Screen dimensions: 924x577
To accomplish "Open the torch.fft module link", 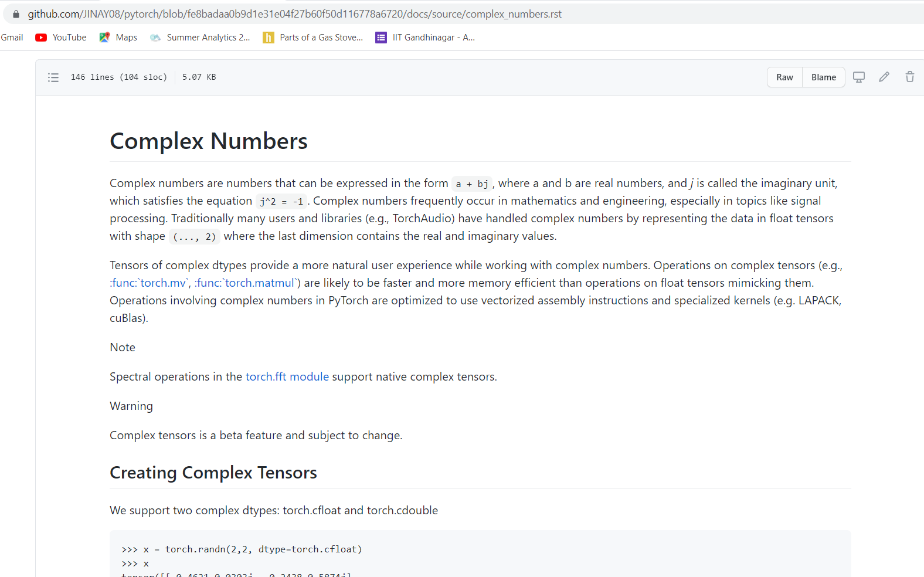I will click(287, 376).
